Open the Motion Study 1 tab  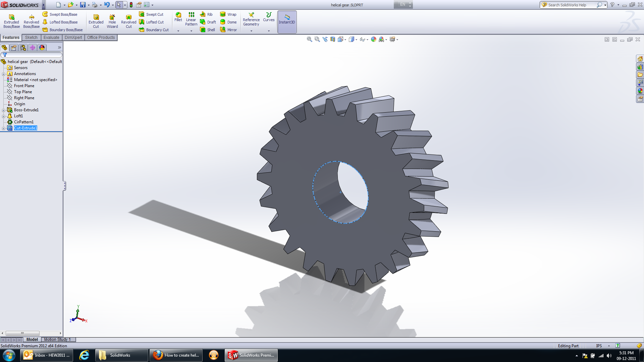pyautogui.click(x=57, y=340)
